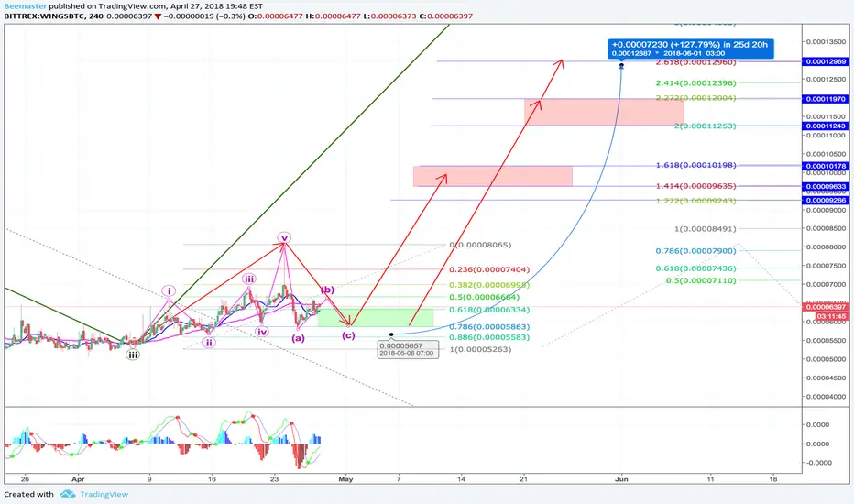This screenshot has width=854, height=504.
Task: Click the 0.00005657 2018-05-06 07:00 point label
Action: coord(408,349)
